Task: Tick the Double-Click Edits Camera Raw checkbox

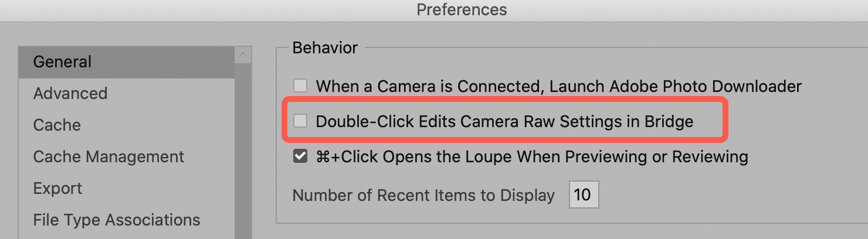Action: (x=300, y=121)
